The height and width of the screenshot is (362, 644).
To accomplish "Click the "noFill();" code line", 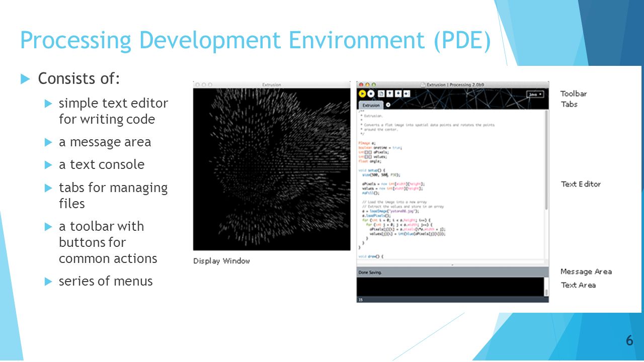I will (x=371, y=193).
